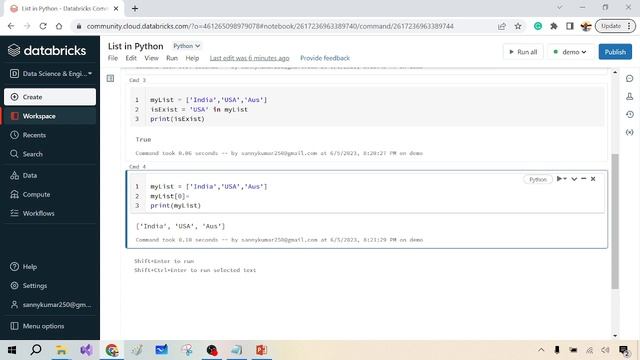Toggle the browser side panel icon
The height and width of the screenshot is (360, 640).
tap(570, 26)
